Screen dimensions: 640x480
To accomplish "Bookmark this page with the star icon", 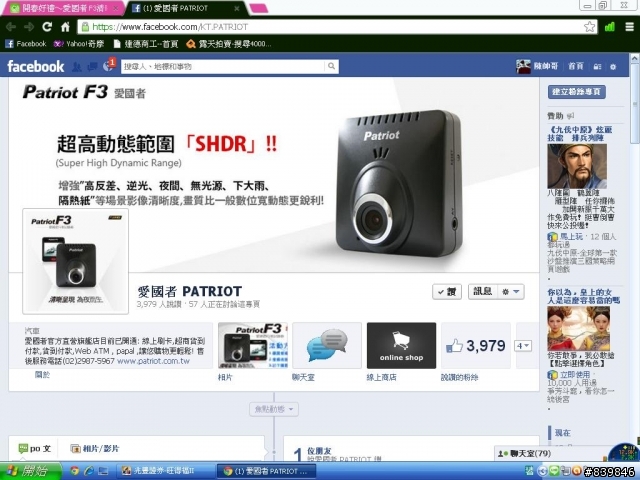I will 589,27.
